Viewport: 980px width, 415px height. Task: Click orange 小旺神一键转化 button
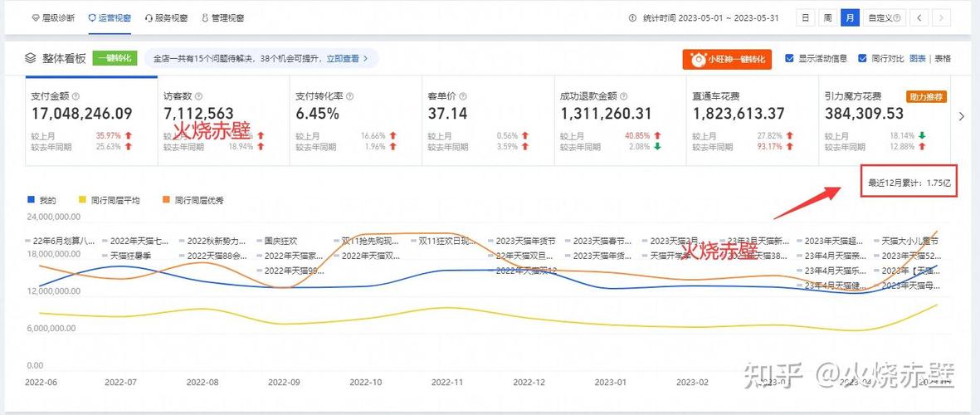coord(727,60)
